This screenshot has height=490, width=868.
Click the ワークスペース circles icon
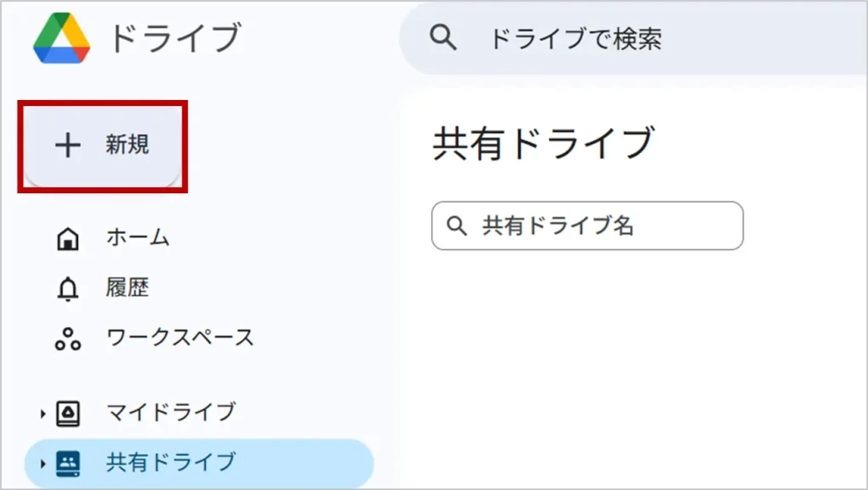click(67, 338)
